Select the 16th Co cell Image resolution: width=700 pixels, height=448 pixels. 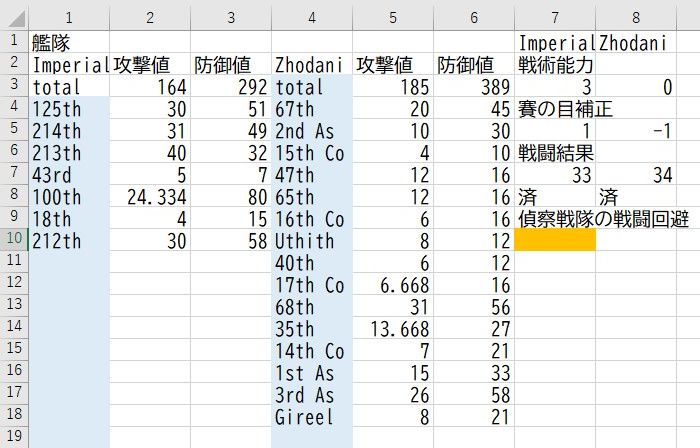tap(312, 218)
